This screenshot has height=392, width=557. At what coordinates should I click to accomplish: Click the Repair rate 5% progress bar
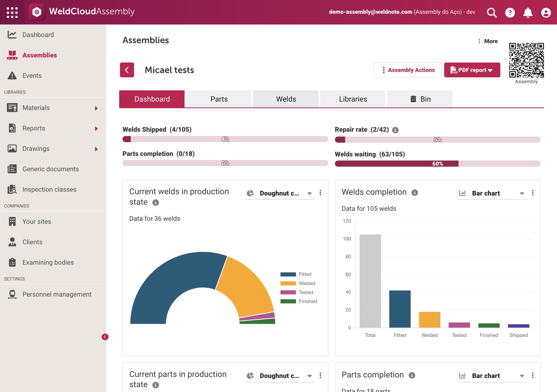click(438, 140)
